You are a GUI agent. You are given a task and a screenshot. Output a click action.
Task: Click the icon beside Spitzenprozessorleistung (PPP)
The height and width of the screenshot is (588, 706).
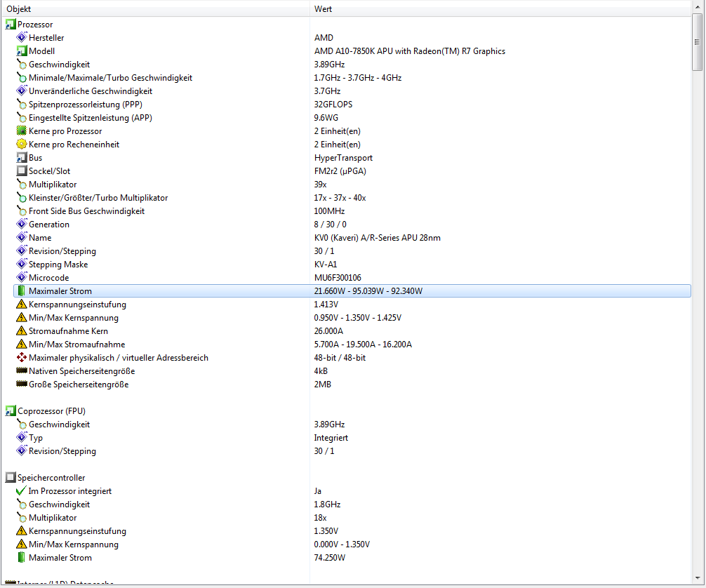tap(22, 104)
